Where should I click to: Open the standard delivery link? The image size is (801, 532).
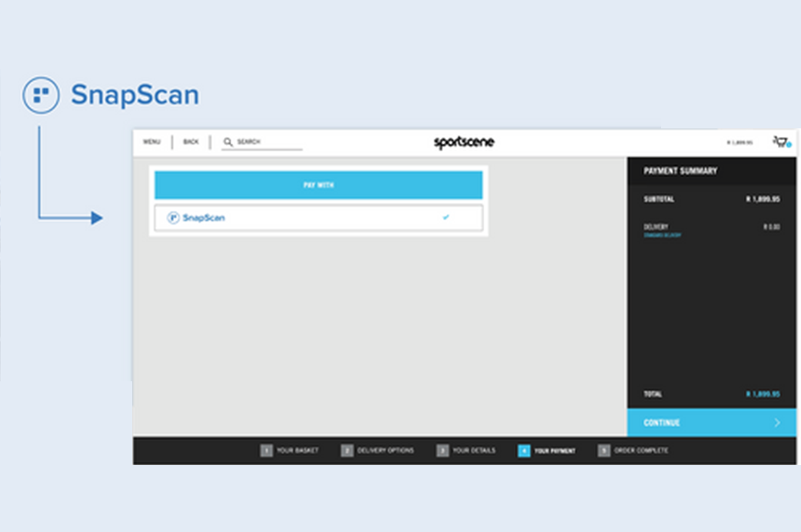point(662,235)
